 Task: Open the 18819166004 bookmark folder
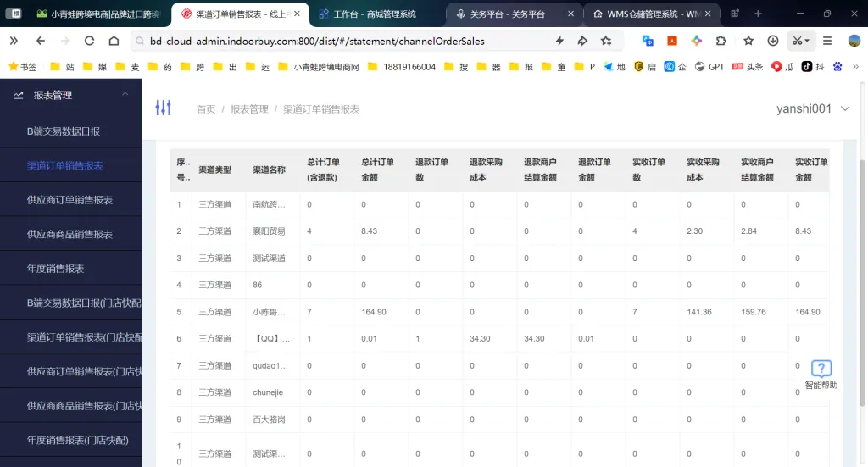(401, 67)
